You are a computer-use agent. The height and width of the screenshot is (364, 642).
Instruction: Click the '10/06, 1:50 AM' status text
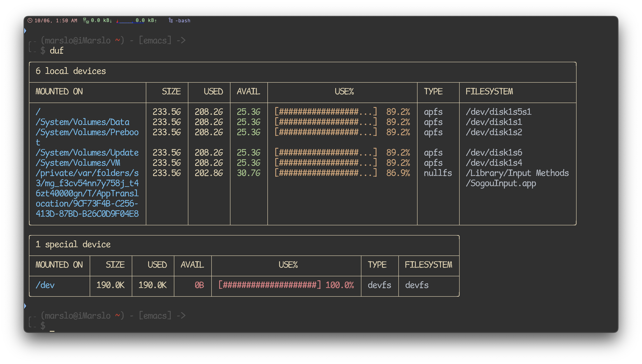click(x=56, y=21)
